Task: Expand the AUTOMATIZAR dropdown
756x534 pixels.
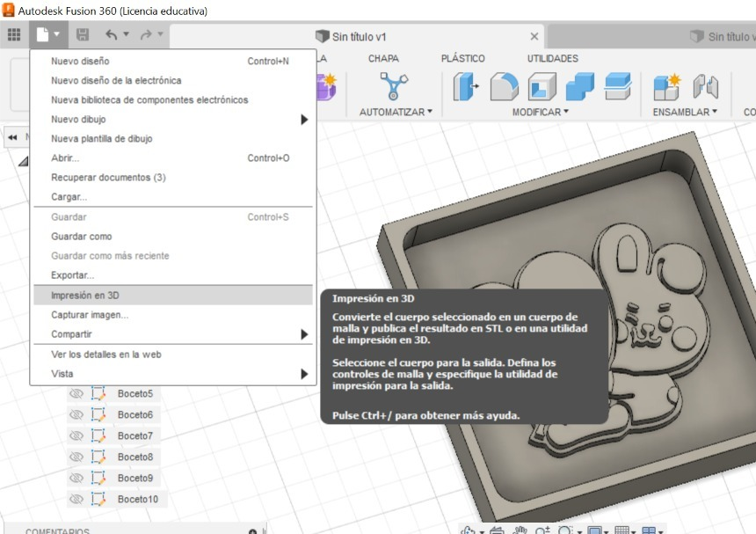Action: point(396,112)
